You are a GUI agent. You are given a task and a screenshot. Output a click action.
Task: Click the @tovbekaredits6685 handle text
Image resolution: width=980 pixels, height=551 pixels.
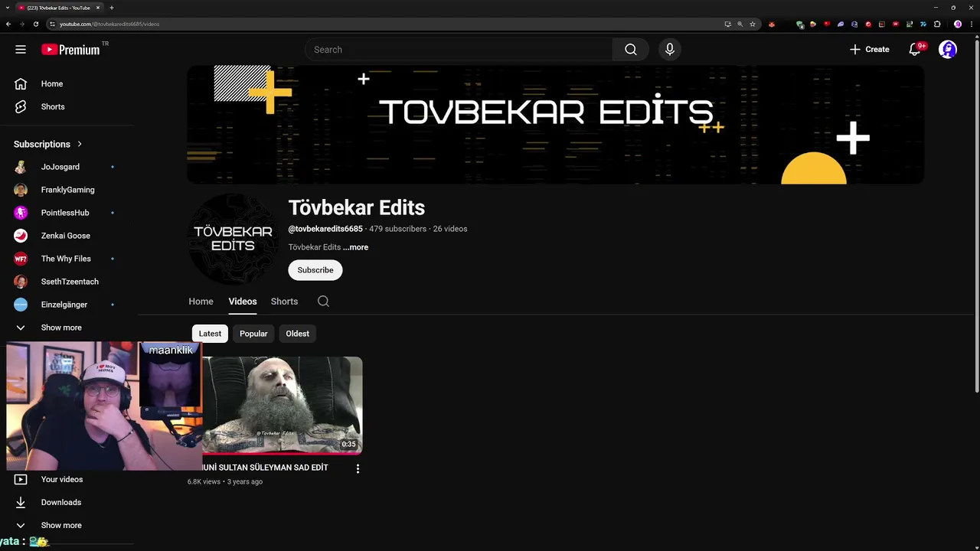(x=325, y=229)
